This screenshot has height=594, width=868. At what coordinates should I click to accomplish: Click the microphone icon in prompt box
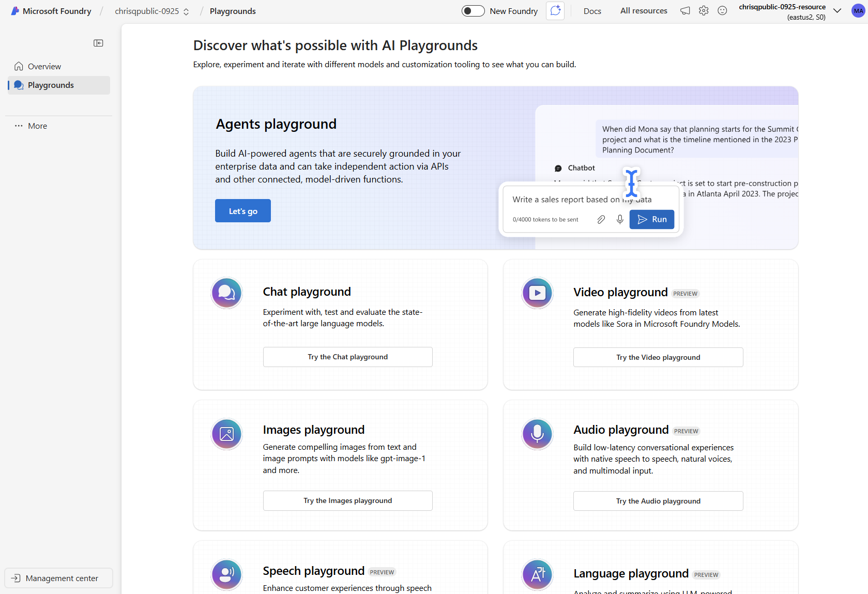620,220
